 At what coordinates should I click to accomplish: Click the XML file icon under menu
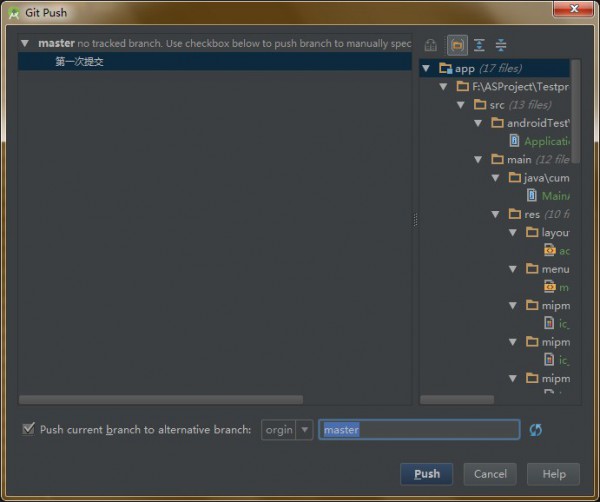tap(549, 287)
